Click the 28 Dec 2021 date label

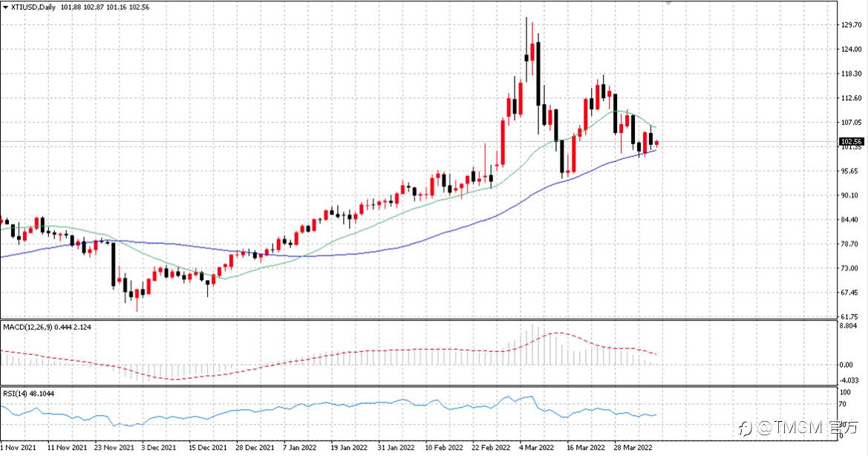pyautogui.click(x=255, y=447)
